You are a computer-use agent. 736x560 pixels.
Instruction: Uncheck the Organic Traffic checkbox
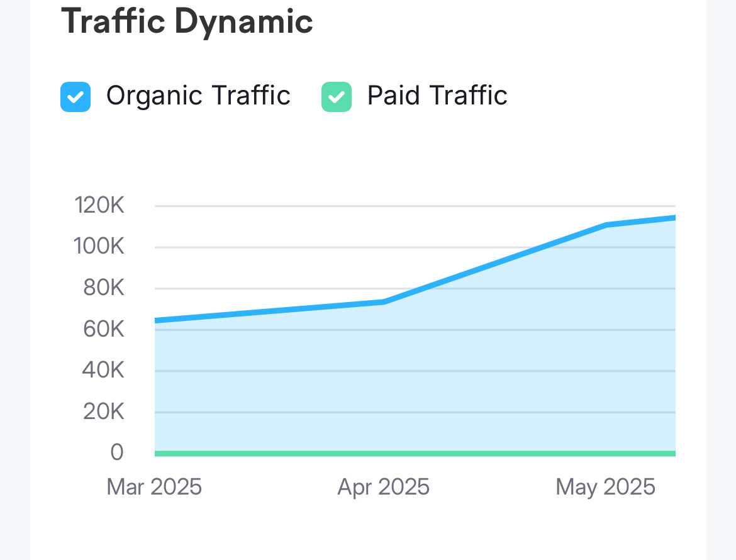[75, 97]
